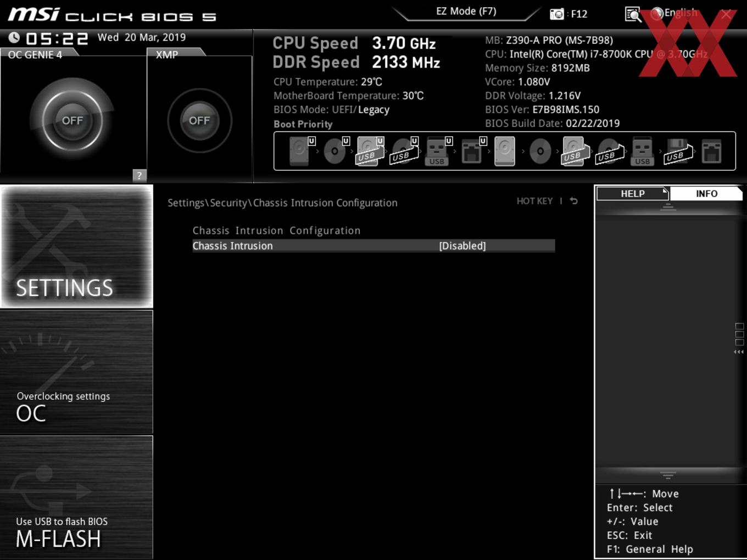
Task: Click the F1: General Help hint
Action: (x=650, y=549)
